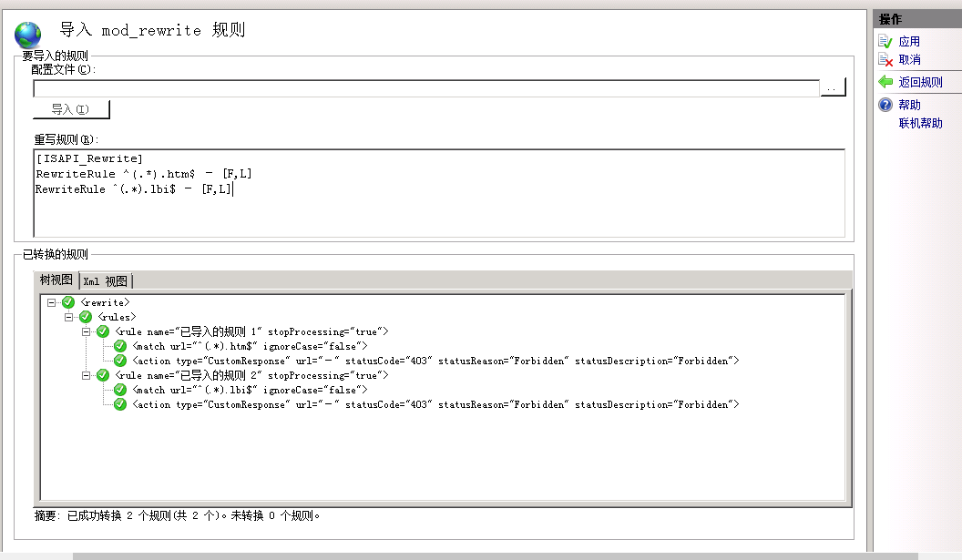
Task: Click the blue Help (帮助) question mark icon
Action: point(885,105)
